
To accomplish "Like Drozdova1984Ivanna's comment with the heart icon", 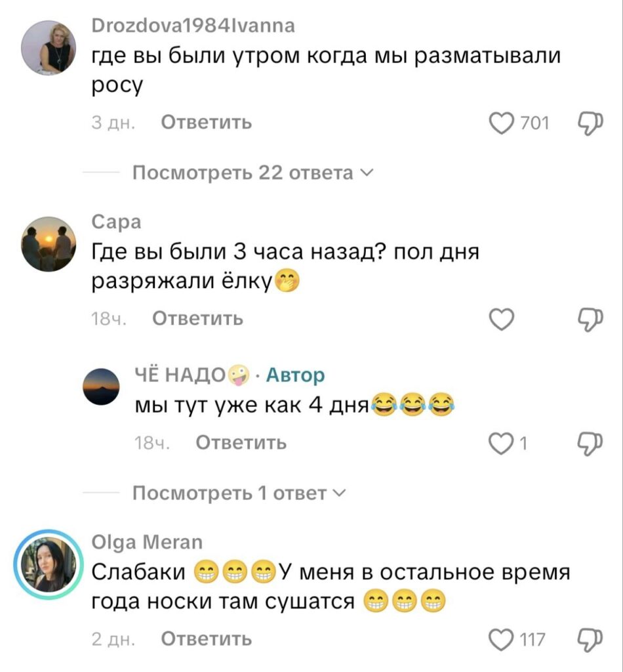I will click(x=502, y=123).
